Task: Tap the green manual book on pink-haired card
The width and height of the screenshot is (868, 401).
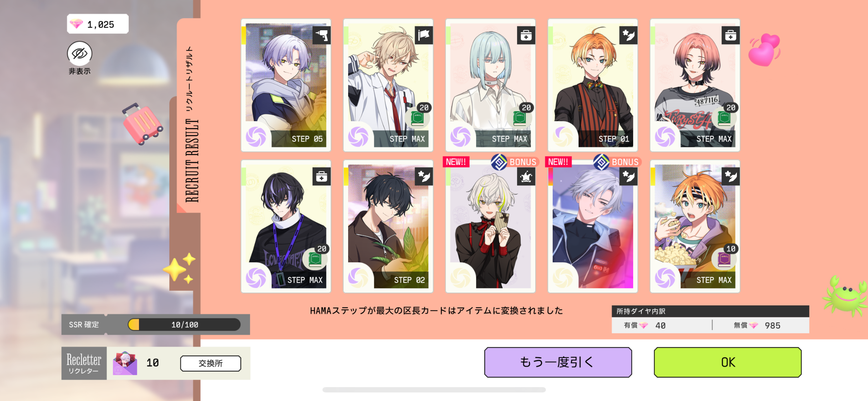Action: 724,118
